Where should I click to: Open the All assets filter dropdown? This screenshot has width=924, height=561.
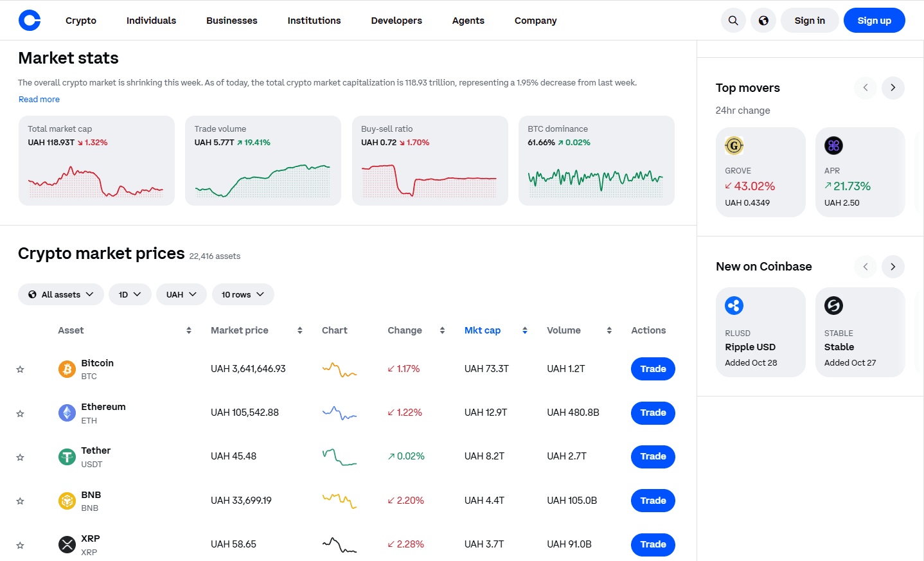coord(61,294)
